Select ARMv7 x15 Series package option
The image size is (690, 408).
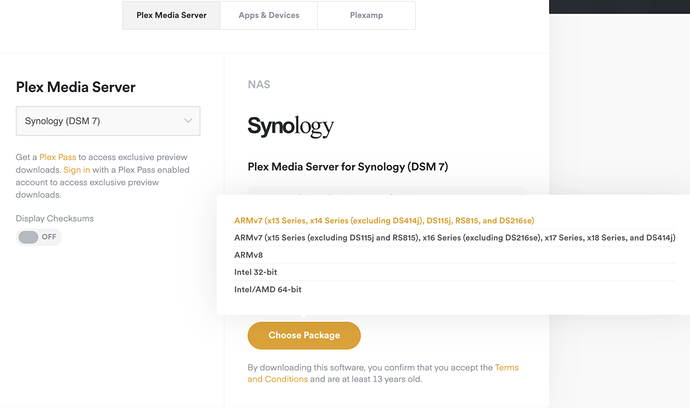coord(454,237)
